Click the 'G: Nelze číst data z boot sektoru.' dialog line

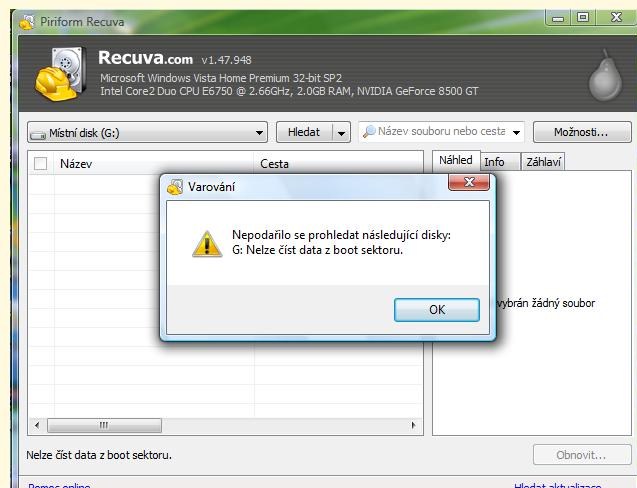click(317, 250)
